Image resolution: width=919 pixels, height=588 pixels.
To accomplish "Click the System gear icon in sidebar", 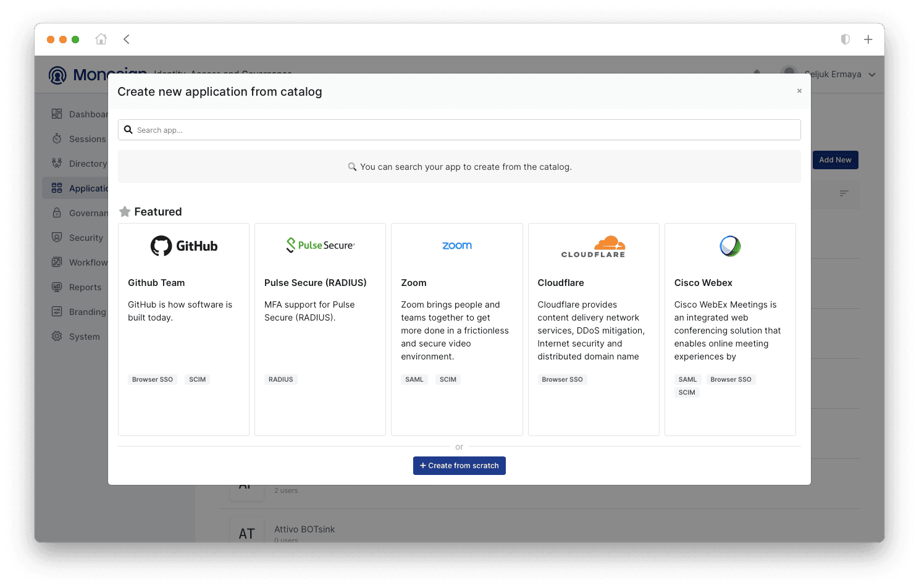I will point(57,336).
